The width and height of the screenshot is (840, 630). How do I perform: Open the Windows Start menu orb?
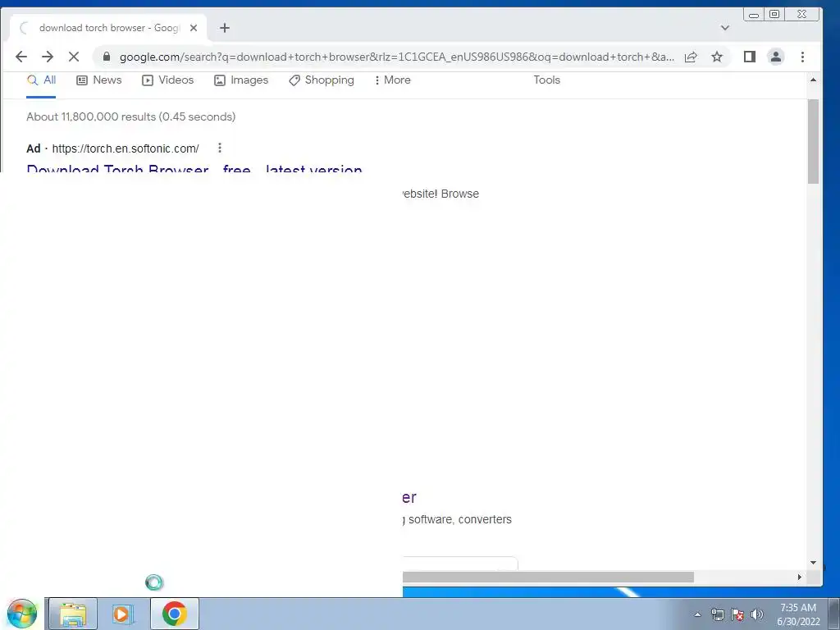coord(21,614)
